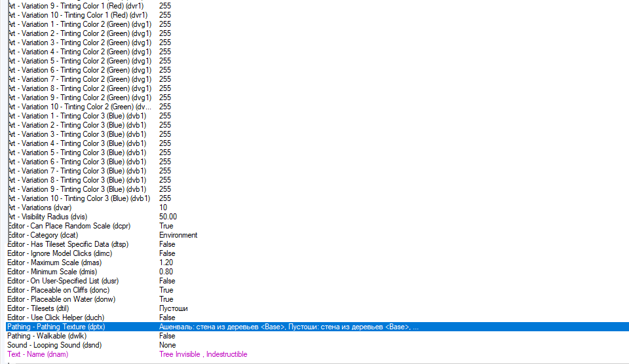The image size is (629, 364).
Task: Select the Editor - Ignore Model Clicks (dimc) row
Action: pyautogui.click(x=317, y=253)
